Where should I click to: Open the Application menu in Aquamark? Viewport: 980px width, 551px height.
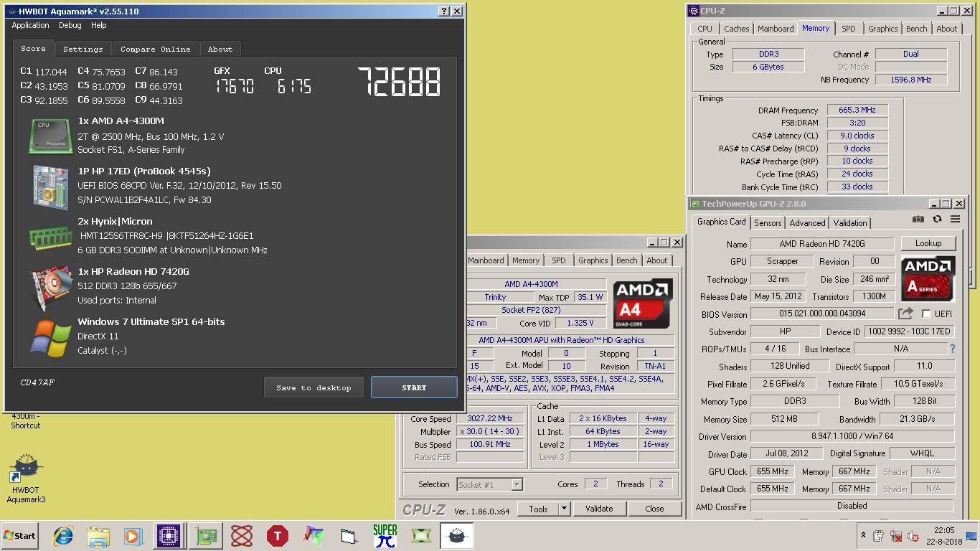[x=31, y=25]
